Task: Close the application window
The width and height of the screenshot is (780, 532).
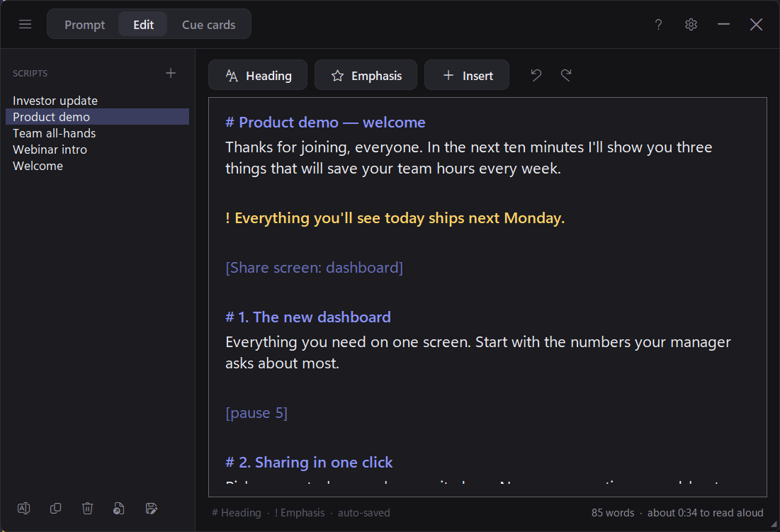Action: click(x=756, y=24)
